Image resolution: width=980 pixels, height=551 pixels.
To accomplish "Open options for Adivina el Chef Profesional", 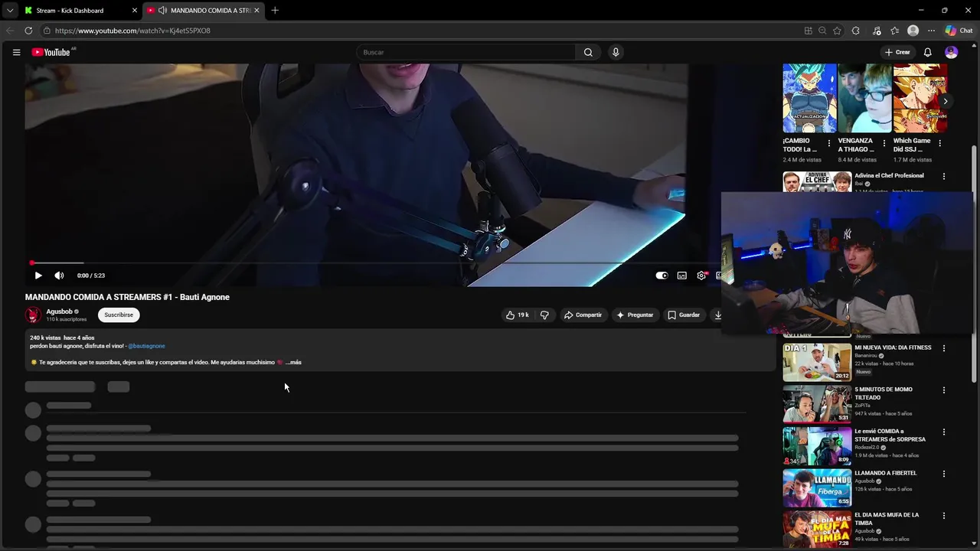I will pos(943,176).
